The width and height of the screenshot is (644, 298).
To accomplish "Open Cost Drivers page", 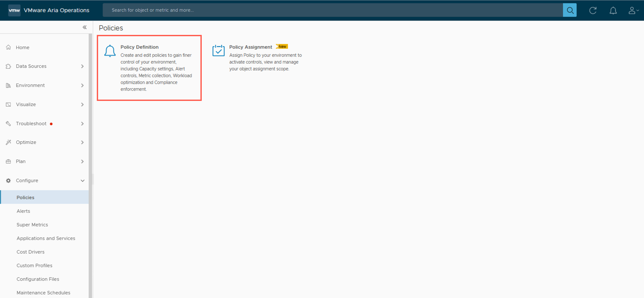I will click(x=30, y=252).
